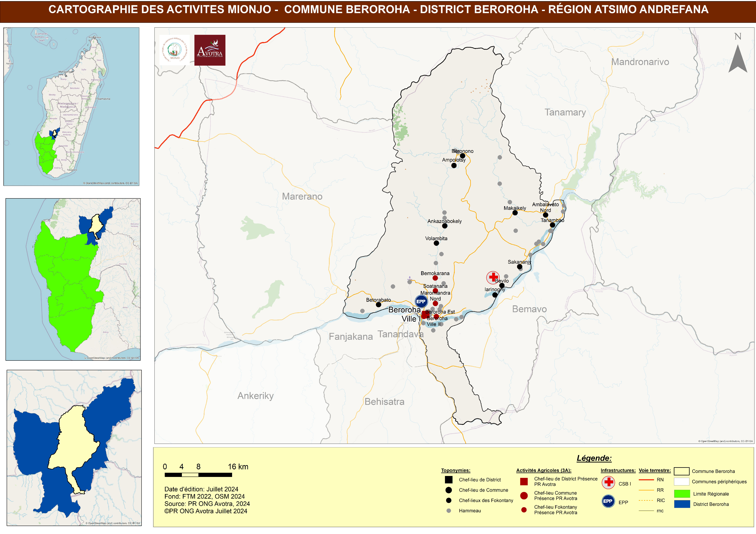Click the red cross CSB icon near Bevilo
The image size is (756, 534).
493,278
